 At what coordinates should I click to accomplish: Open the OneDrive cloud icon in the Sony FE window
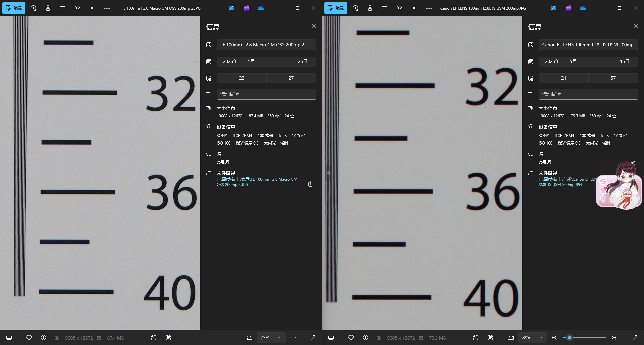point(261,8)
